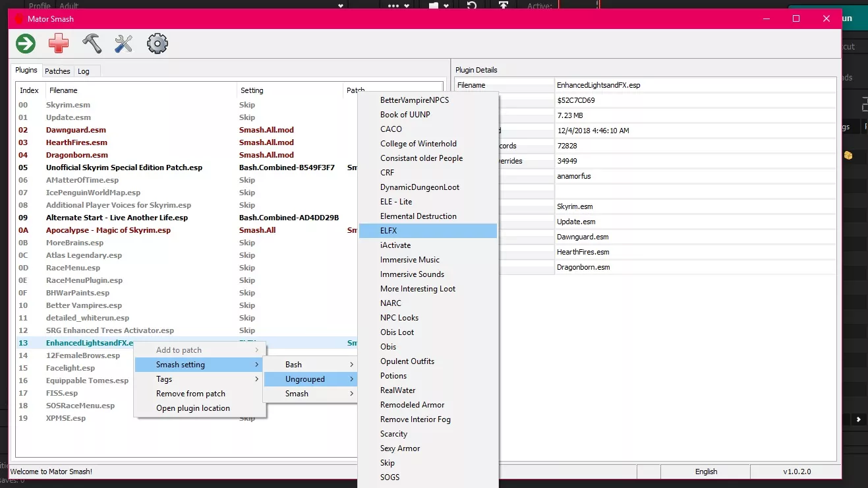Choose Remove from patch

[200, 394]
